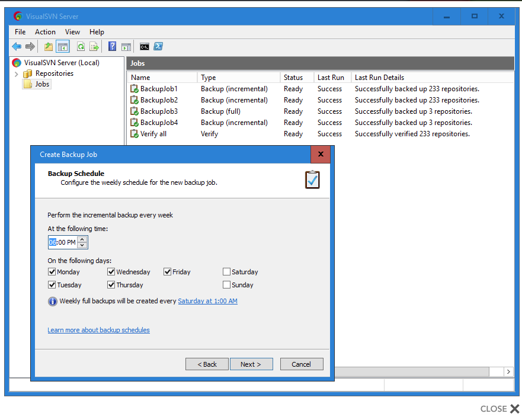Uncheck the Friday checkbox

coord(167,272)
